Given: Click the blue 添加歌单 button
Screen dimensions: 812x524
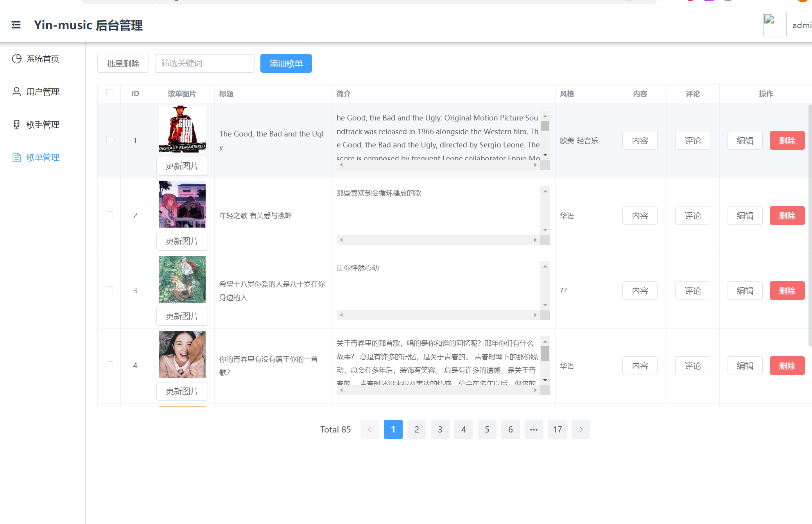Looking at the screenshot, I should [286, 63].
